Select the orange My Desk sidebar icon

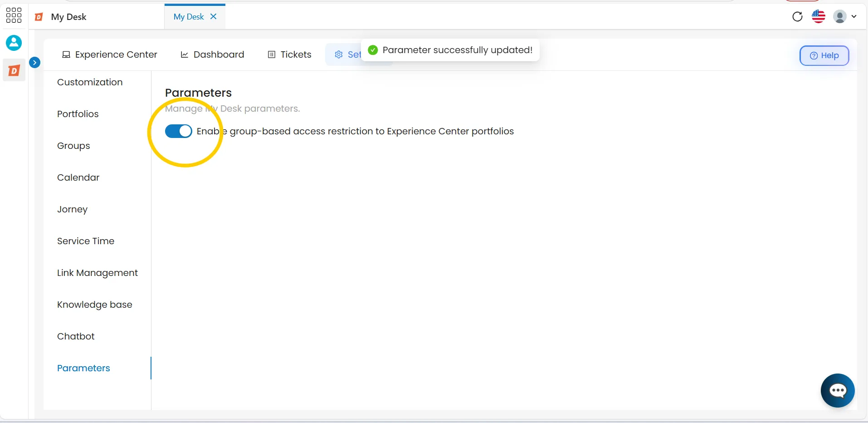[x=14, y=71]
